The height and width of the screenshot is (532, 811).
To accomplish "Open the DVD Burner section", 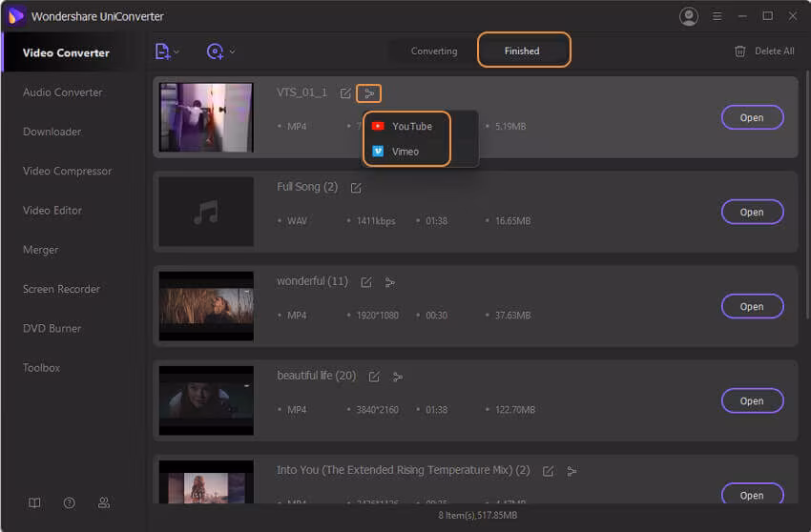I will pos(52,328).
